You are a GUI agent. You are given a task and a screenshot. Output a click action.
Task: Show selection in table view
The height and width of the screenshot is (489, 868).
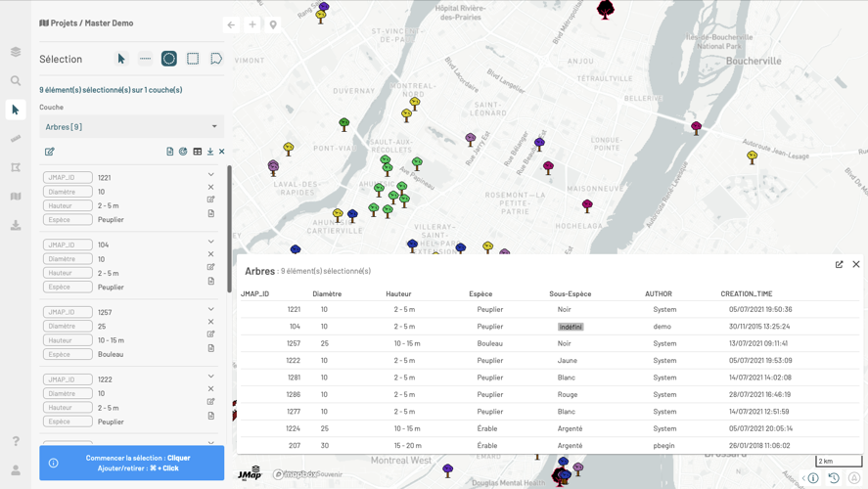tap(197, 152)
